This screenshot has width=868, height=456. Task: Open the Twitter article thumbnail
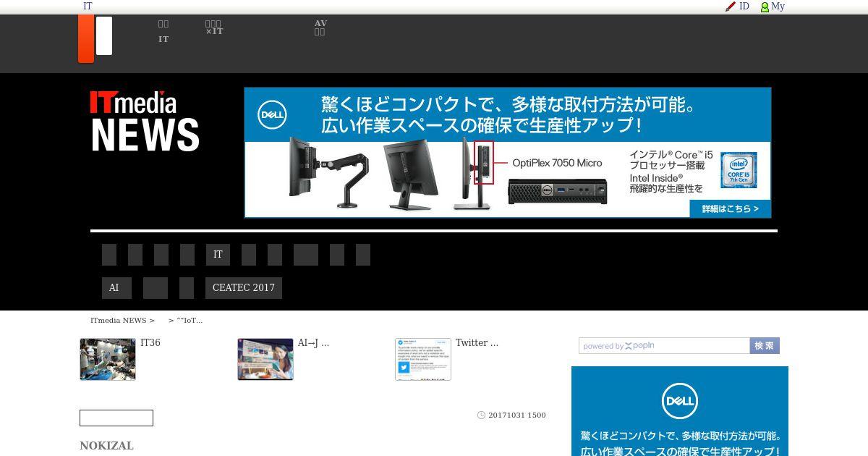(423, 359)
